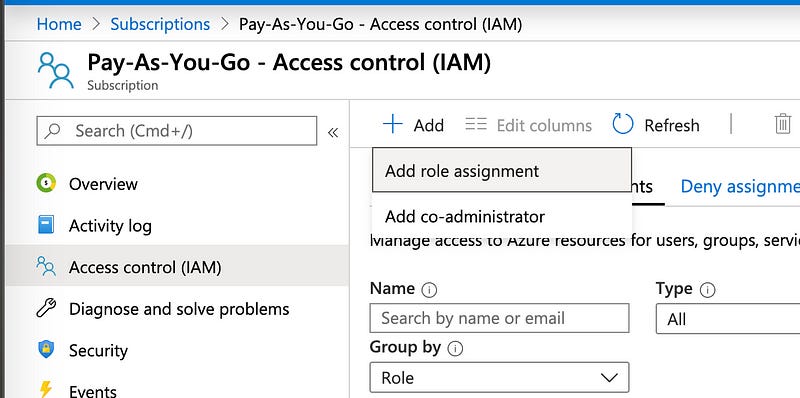Show the Type filter info tooltip
800x398 pixels.
click(x=707, y=290)
